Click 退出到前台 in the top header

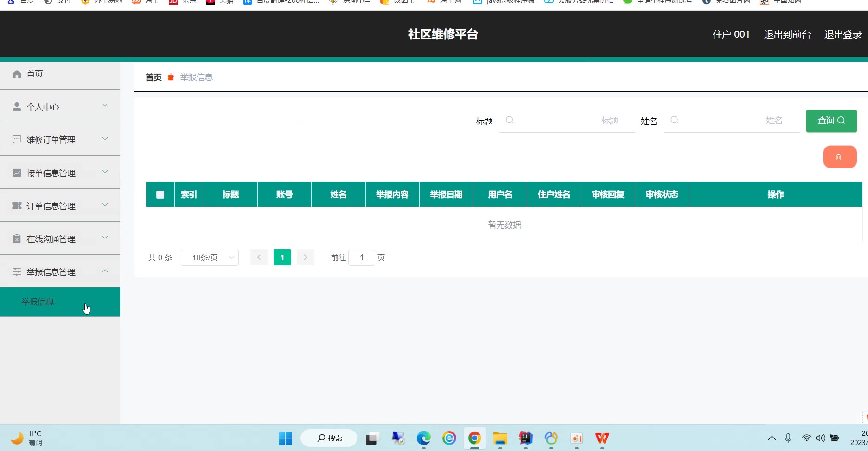787,34
